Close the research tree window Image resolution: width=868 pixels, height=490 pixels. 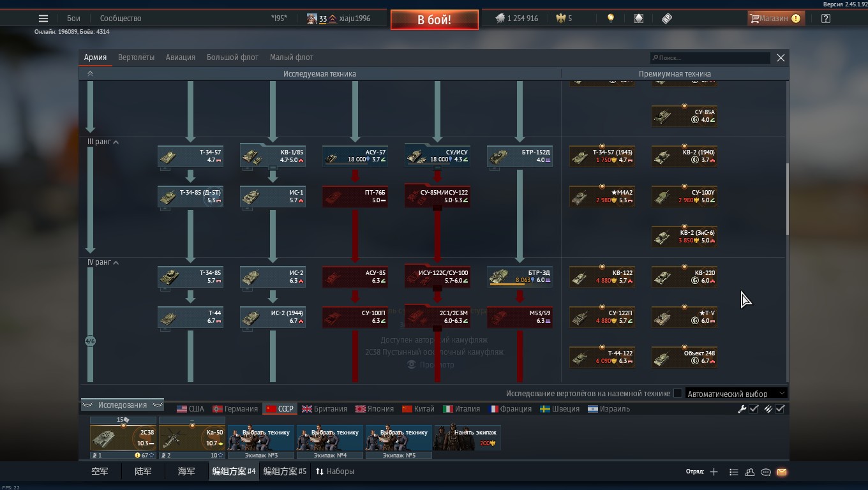(x=781, y=57)
